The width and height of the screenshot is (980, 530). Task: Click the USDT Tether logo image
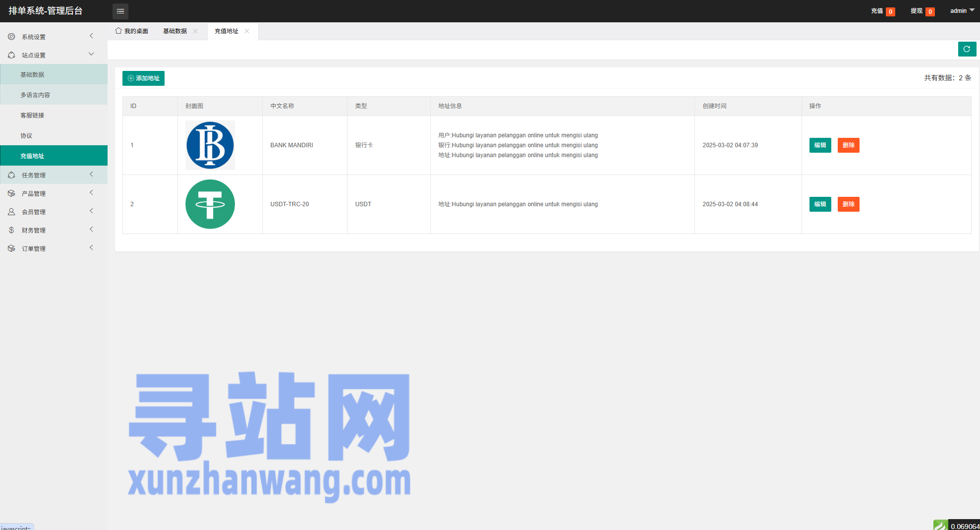(x=210, y=204)
